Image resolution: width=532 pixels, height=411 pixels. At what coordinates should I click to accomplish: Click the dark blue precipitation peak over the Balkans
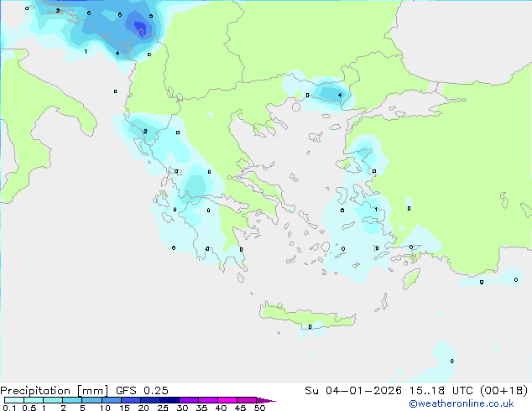pyautogui.click(x=140, y=30)
